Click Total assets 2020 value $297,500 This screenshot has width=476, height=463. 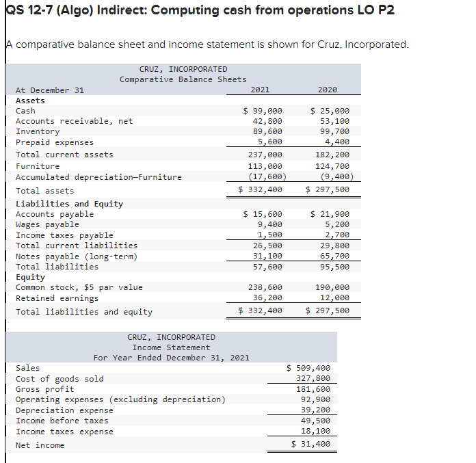click(x=327, y=189)
